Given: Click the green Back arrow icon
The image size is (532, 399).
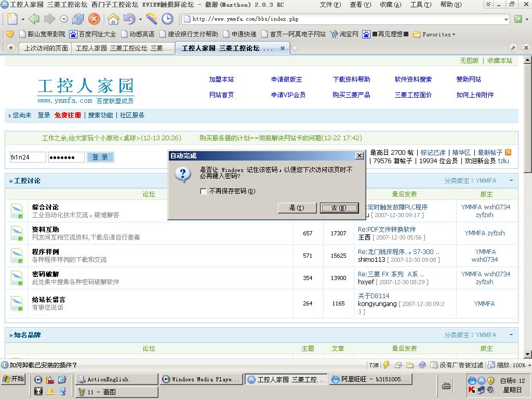Looking at the screenshot, I should tap(34, 19).
